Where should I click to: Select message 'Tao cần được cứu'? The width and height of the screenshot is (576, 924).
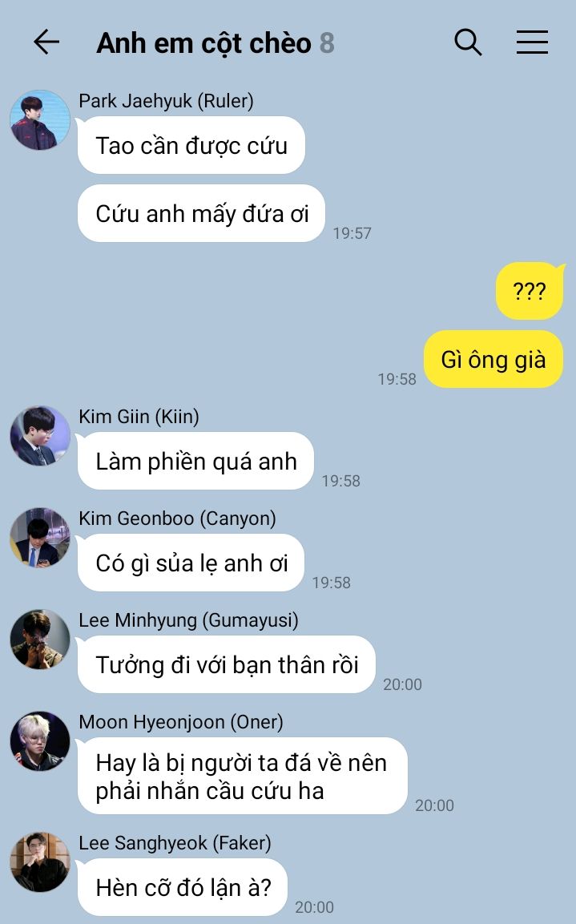(191, 146)
